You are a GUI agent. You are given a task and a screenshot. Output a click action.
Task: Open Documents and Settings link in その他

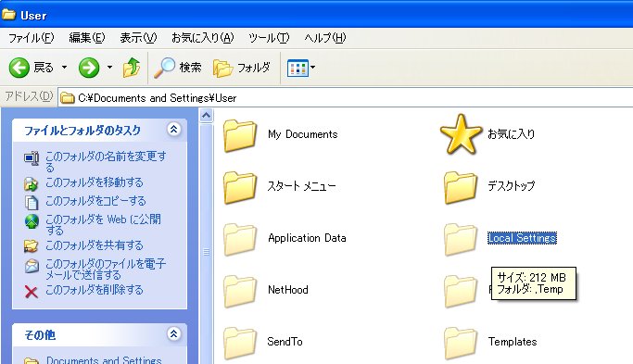(104, 359)
